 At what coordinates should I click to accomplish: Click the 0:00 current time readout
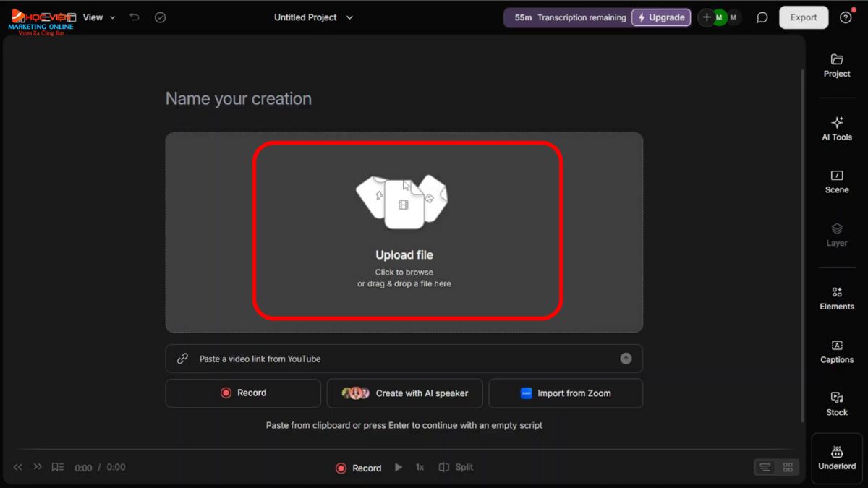coord(83,468)
